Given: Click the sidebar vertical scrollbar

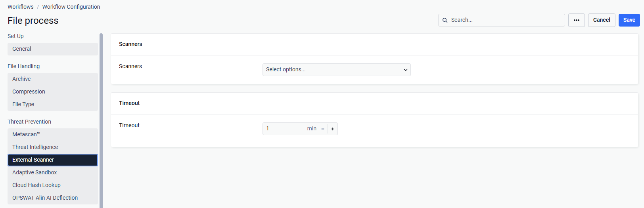Looking at the screenshot, I should coord(101,120).
